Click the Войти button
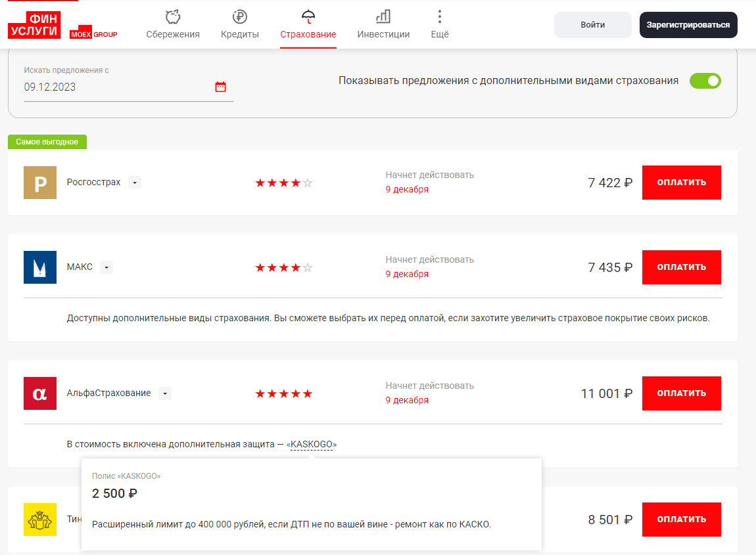Viewport: 756px width, 555px height. point(592,25)
